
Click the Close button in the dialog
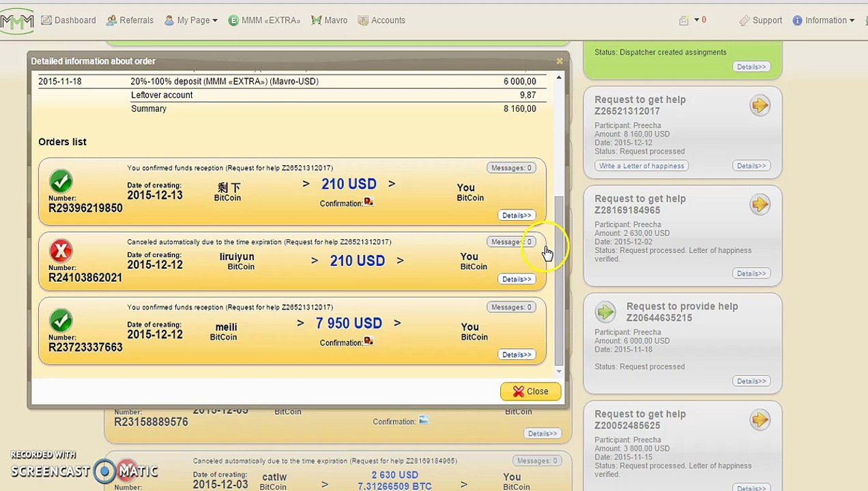pos(530,391)
